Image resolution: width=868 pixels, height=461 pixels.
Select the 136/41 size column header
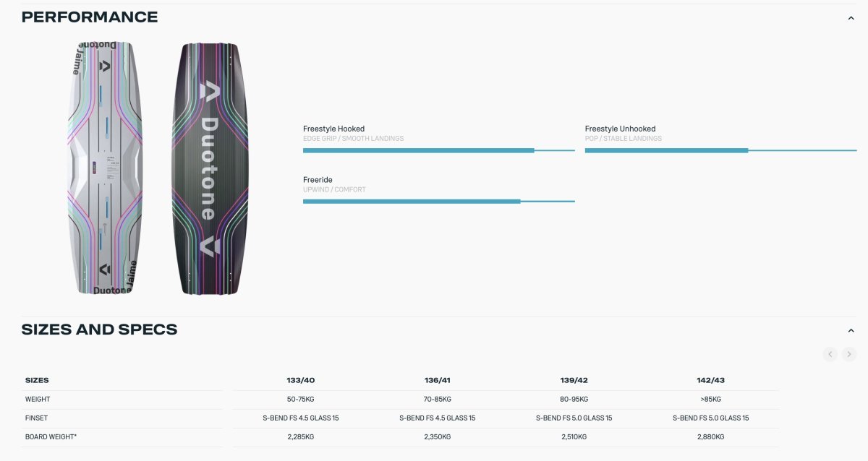point(438,380)
